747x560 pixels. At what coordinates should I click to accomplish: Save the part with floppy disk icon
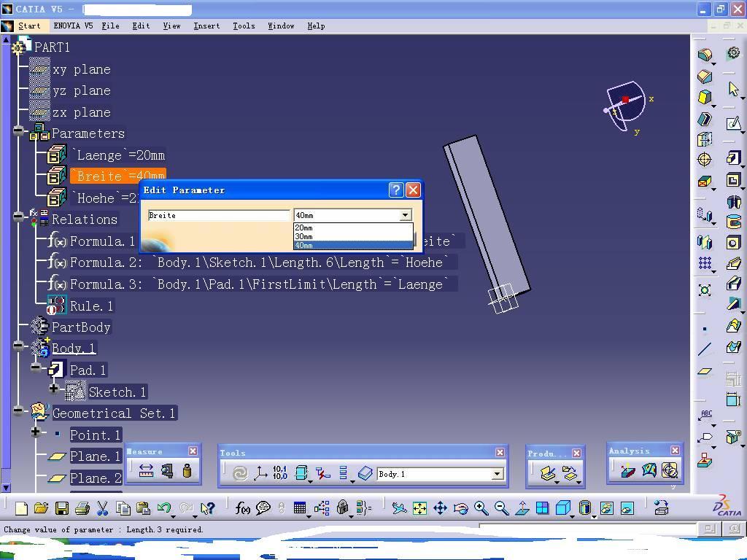click(62, 508)
